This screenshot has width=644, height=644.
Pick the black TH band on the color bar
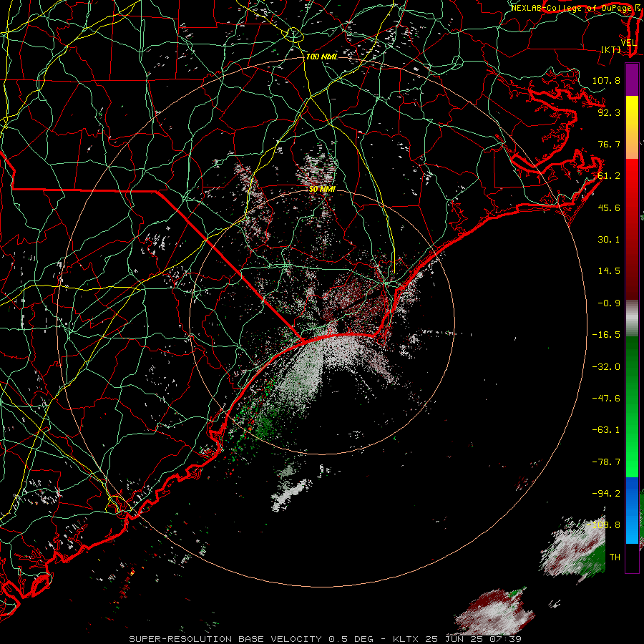[x=632, y=557]
